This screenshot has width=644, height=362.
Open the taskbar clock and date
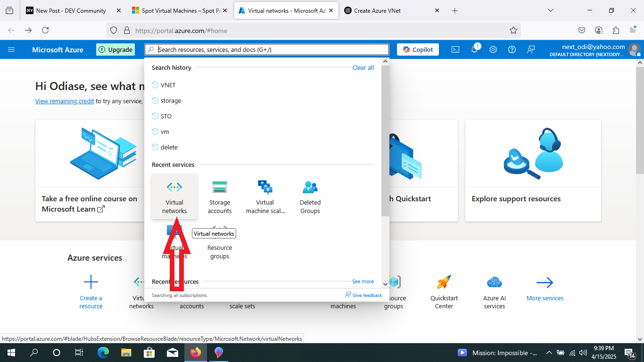coord(603,353)
